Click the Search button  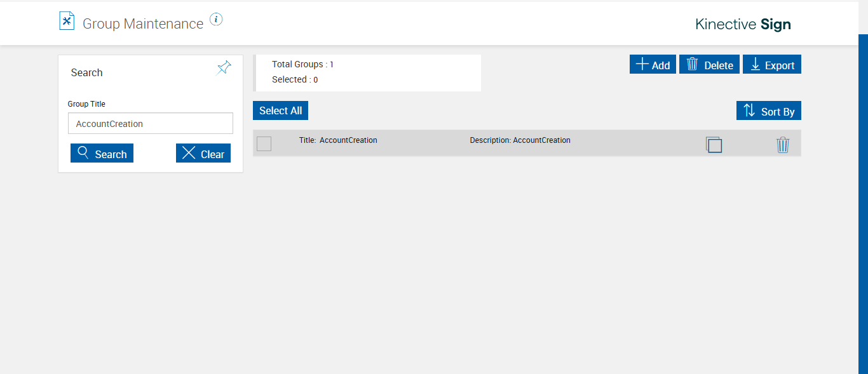coord(102,153)
